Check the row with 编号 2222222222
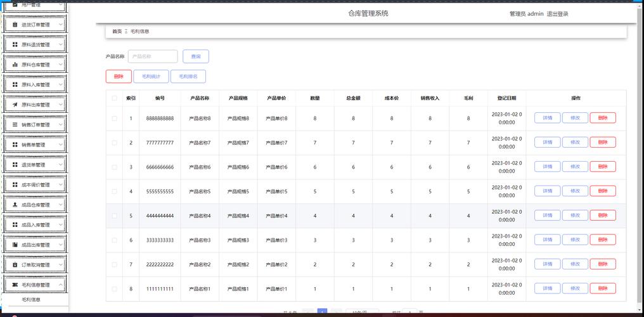This screenshot has width=644, height=317. 114,264
